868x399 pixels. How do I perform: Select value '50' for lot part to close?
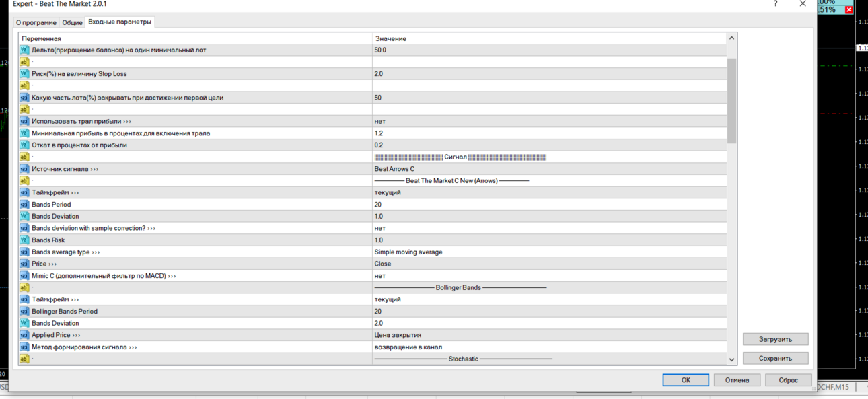(550, 98)
